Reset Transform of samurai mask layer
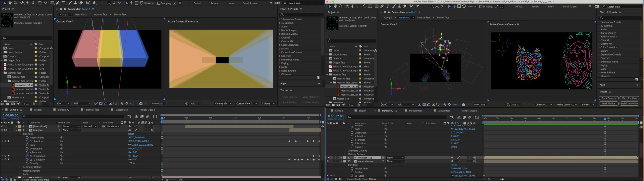 [x=454, y=165]
